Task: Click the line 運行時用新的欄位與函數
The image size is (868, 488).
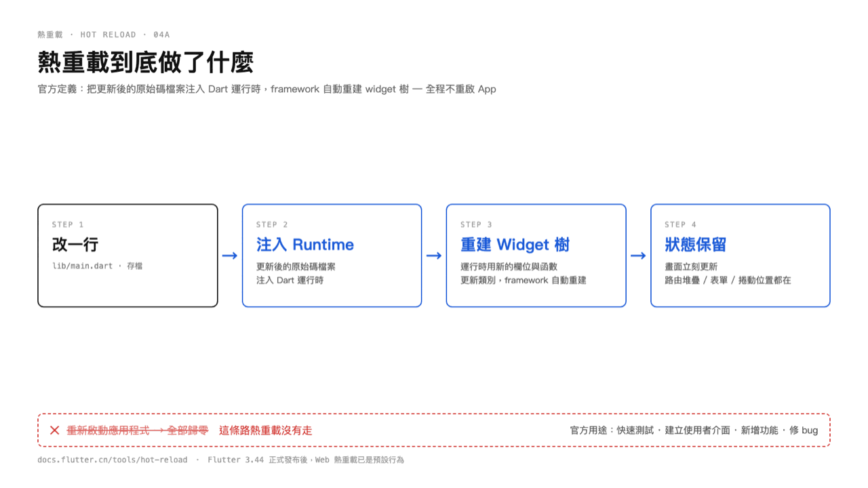Action: click(509, 266)
